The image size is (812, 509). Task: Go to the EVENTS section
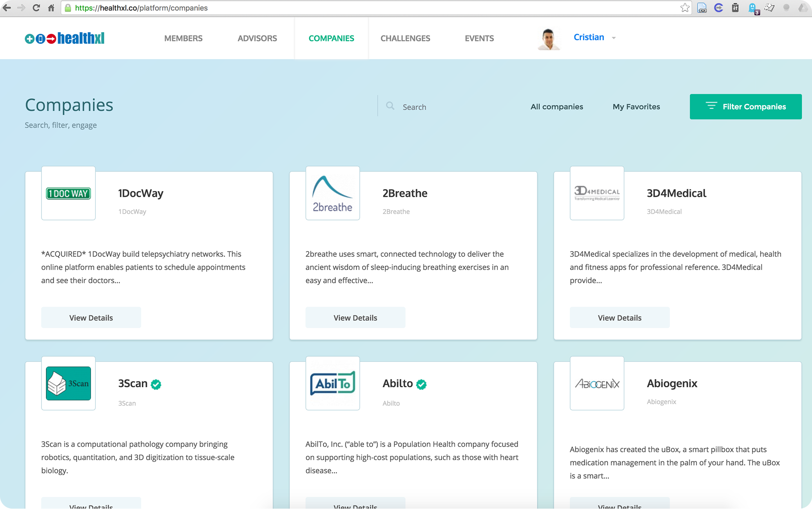(479, 38)
